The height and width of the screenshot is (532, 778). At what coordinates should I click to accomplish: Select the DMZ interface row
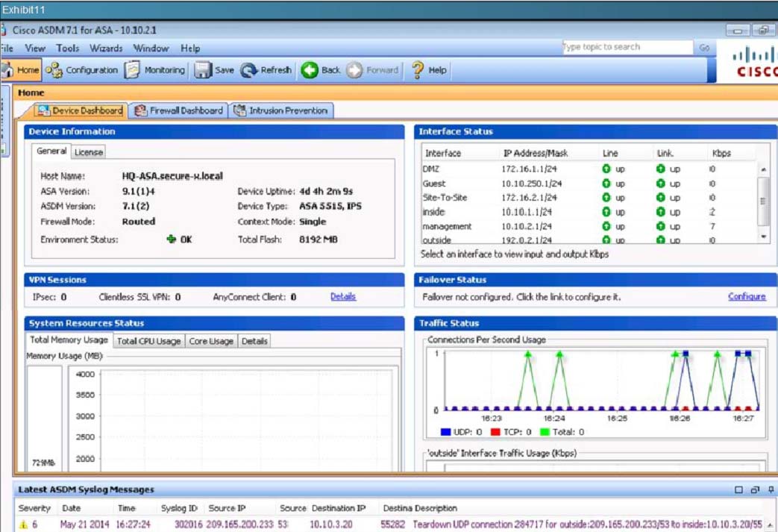pyautogui.click(x=589, y=169)
